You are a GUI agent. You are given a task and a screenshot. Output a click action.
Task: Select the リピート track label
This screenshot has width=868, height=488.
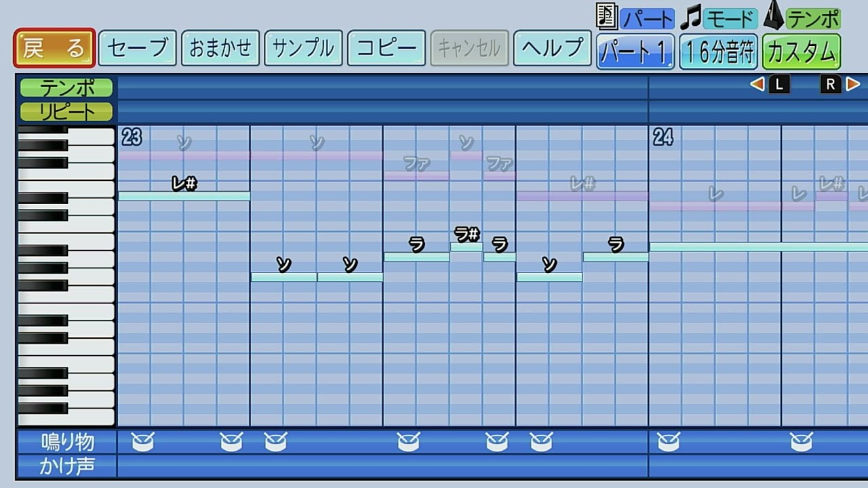(x=66, y=111)
